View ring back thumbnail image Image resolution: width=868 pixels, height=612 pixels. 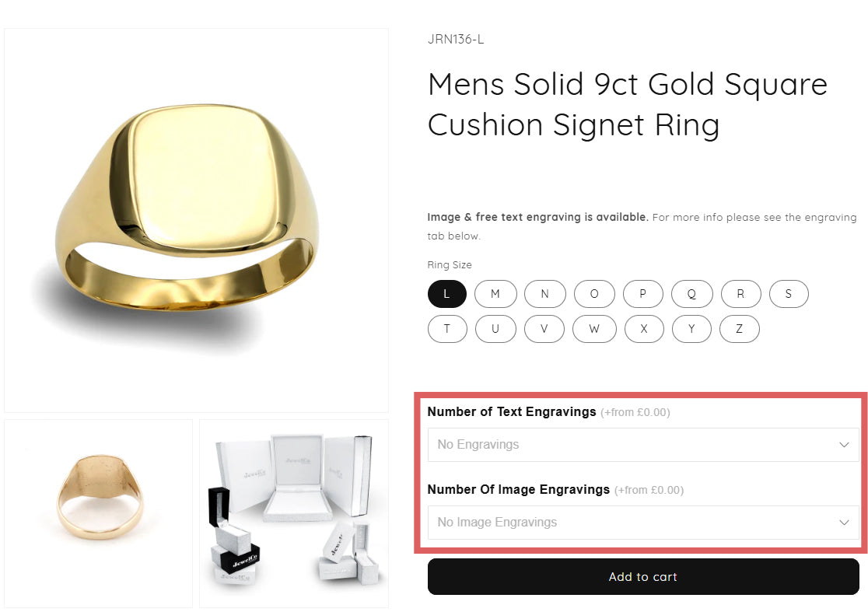[98, 513]
